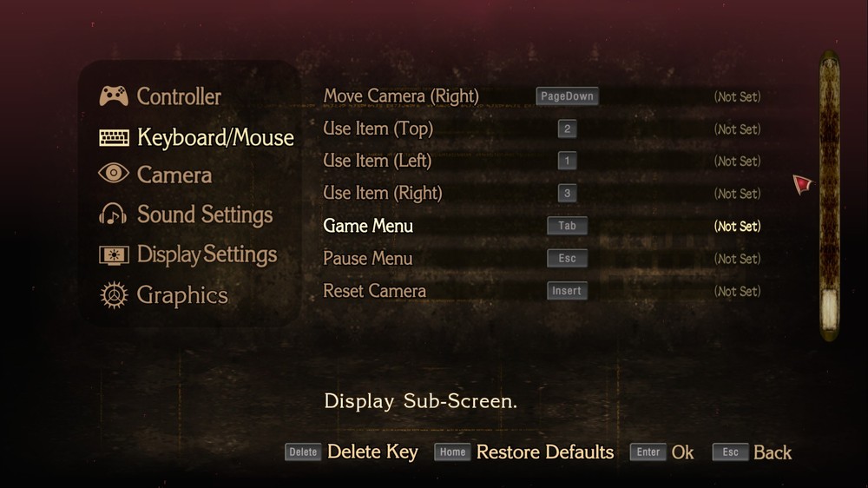Click (Not Set) slot for Use Item (Top)

click(737, 129)
